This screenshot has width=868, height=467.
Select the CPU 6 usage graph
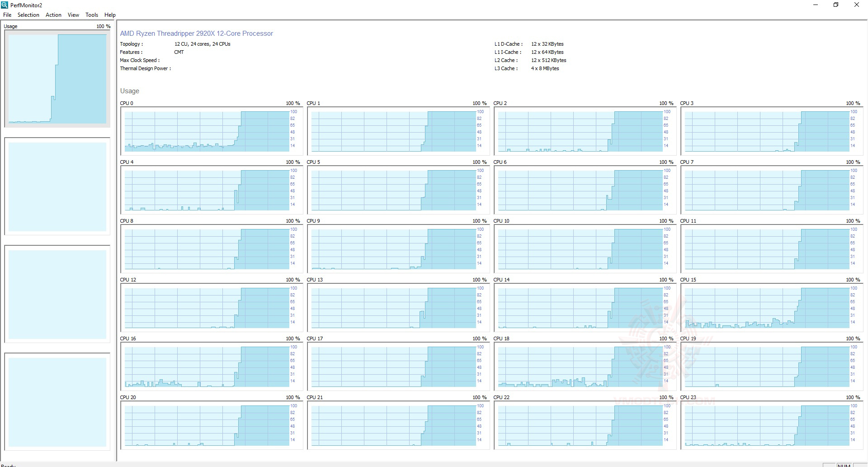point(585,190)
